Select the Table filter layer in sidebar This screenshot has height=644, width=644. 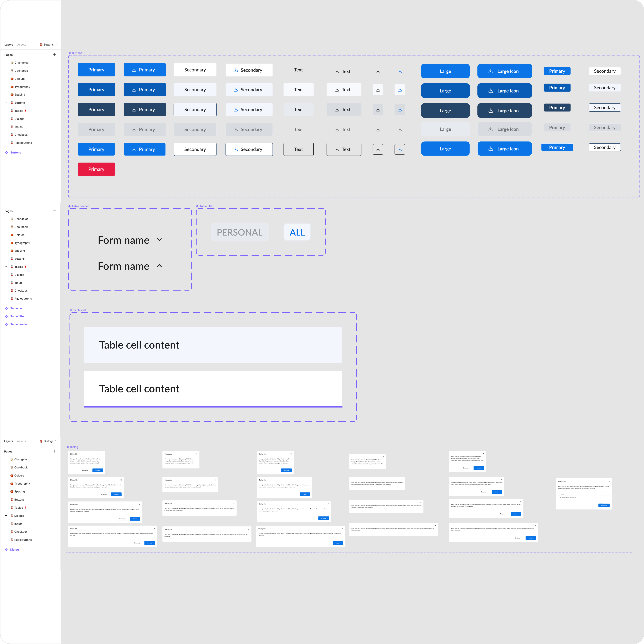18,316
